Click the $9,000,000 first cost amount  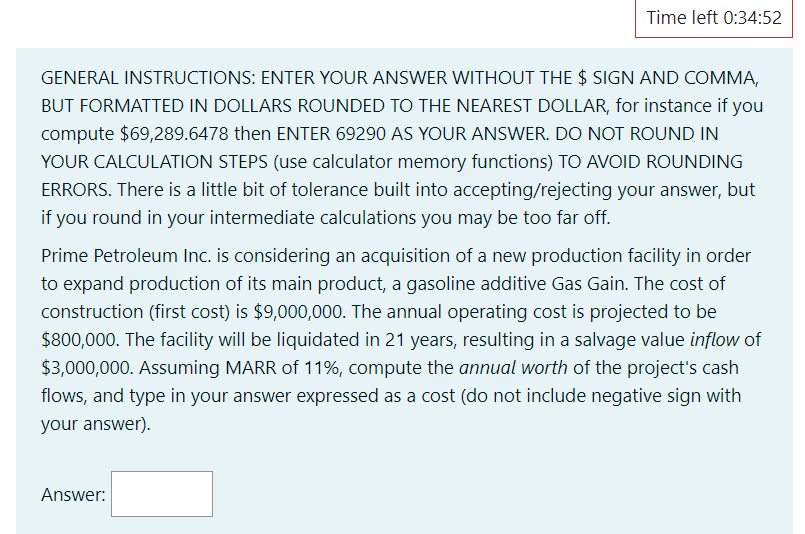click(x=298, y=312)
